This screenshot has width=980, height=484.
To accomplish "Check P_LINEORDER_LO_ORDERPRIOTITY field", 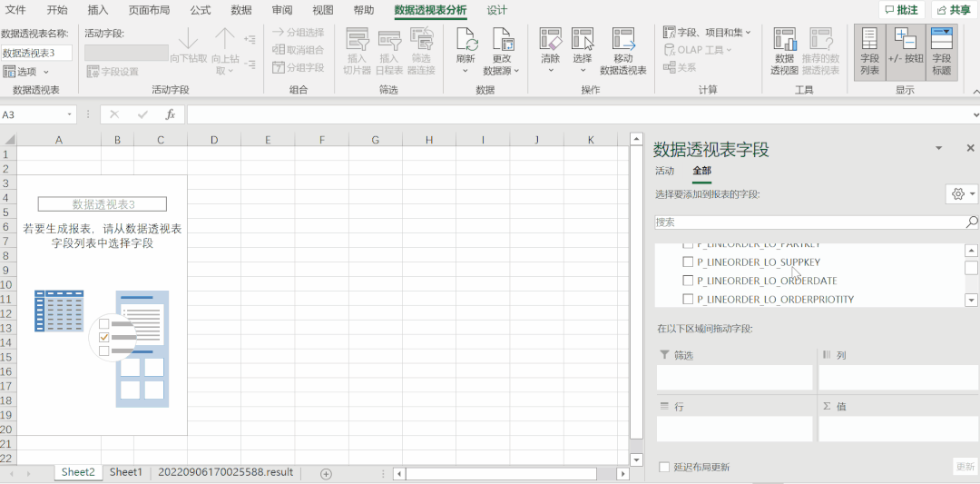I will (x=688, y=299).
